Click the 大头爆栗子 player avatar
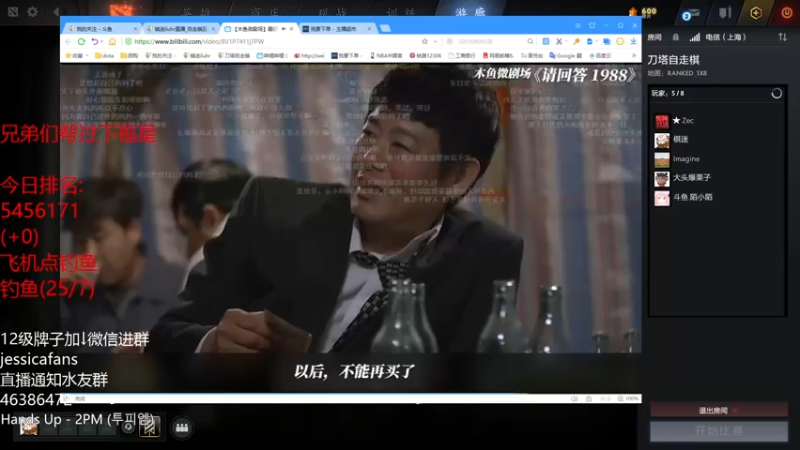This screenshot has height=450, width=800. (662, 179)
